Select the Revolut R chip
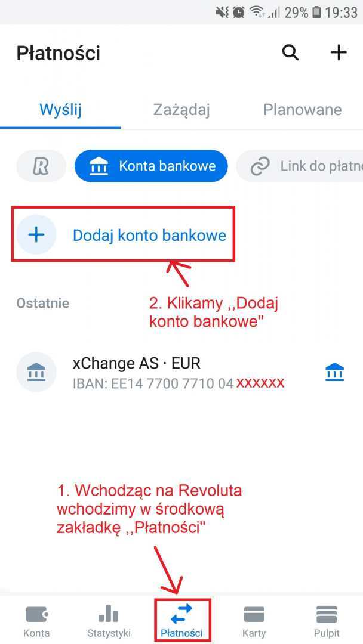This screenshot has width=363, height=644. tap(41, 166)
